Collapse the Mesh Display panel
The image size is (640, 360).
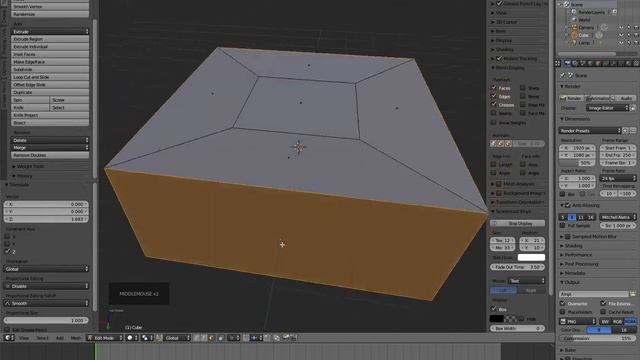[x=509, y=68]
